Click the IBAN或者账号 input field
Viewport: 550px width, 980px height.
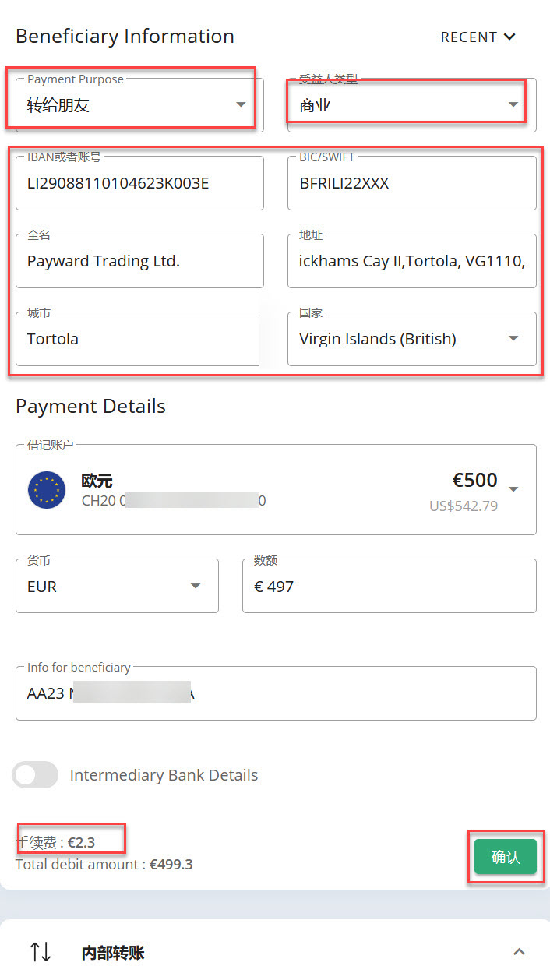(x=139, y=183)
